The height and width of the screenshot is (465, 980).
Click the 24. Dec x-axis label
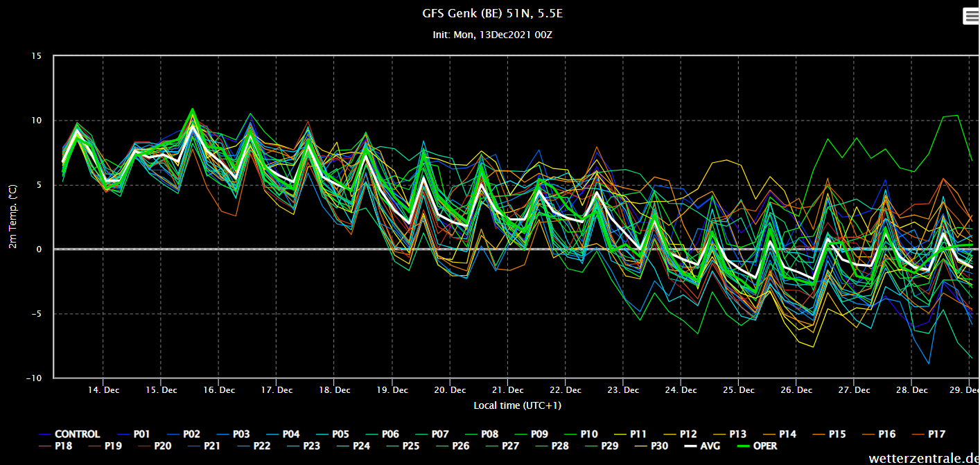[680, 390]
